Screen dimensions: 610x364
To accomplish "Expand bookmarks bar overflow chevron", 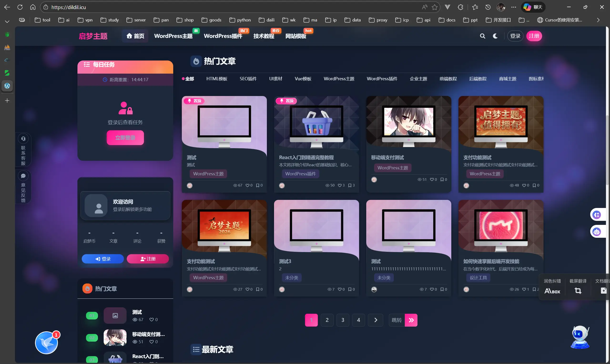I will pos(598,20).
